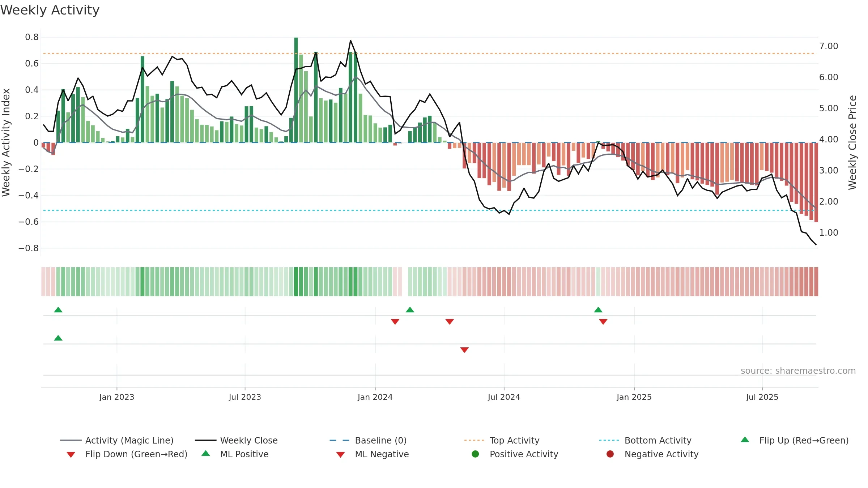868x488 pixels.
Task: Click the darkest green heat strip cell
Action: point(296,282)
